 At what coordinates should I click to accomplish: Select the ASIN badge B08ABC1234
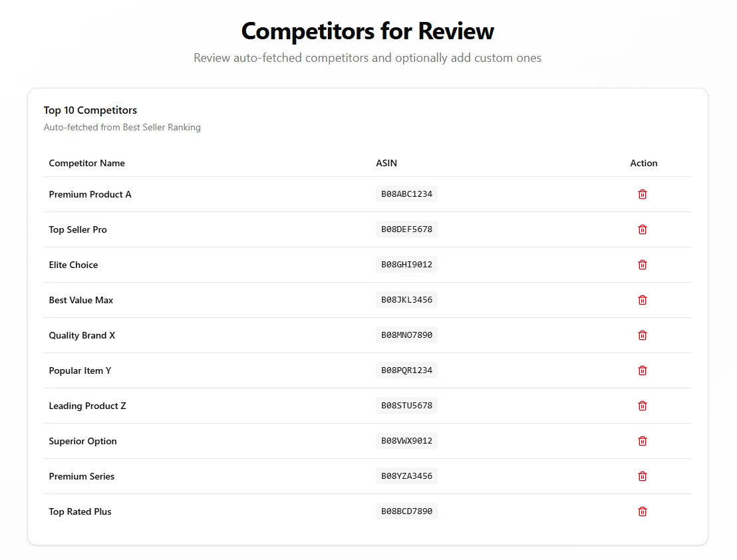click(406, 194)
